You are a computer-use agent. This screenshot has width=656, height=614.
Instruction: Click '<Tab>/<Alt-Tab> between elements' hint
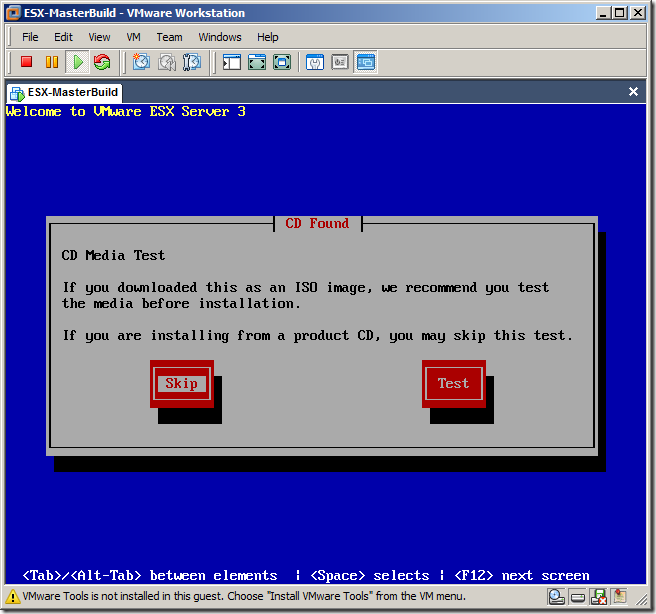(150, 576)
